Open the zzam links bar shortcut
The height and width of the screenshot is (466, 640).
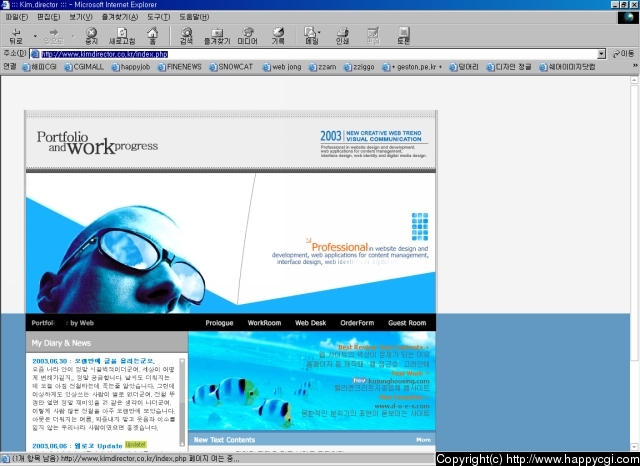tap(322, 67)
